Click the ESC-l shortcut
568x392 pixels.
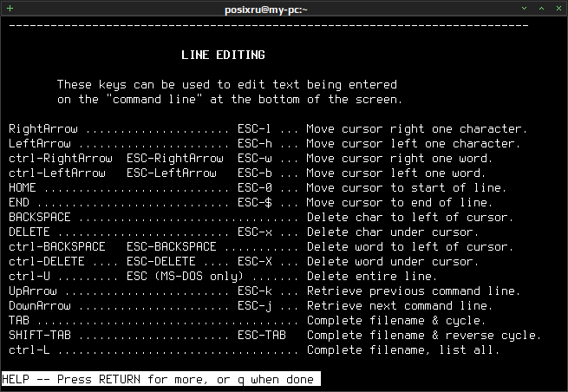coord(254,128)
